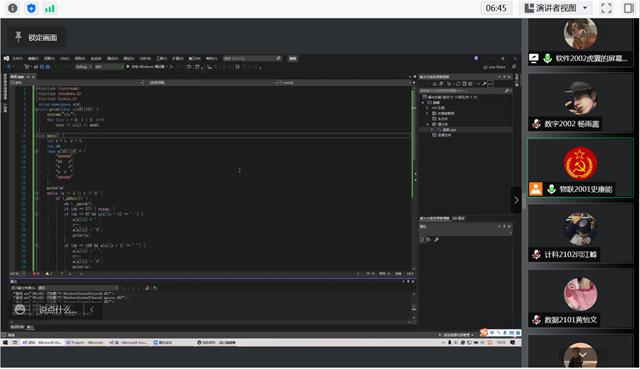Toggle the muted microphone icon of the 计科2102 participant
640x369 pixels.
[536, 255]
